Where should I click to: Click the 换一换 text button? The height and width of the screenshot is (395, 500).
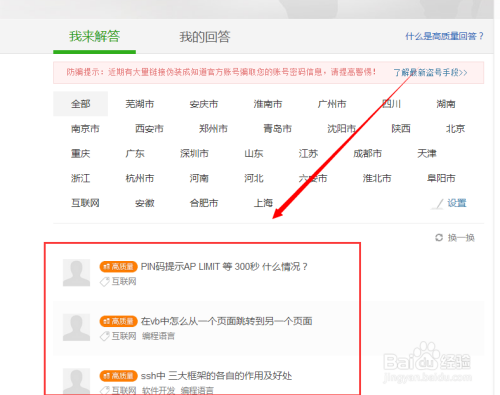(461, 238)
